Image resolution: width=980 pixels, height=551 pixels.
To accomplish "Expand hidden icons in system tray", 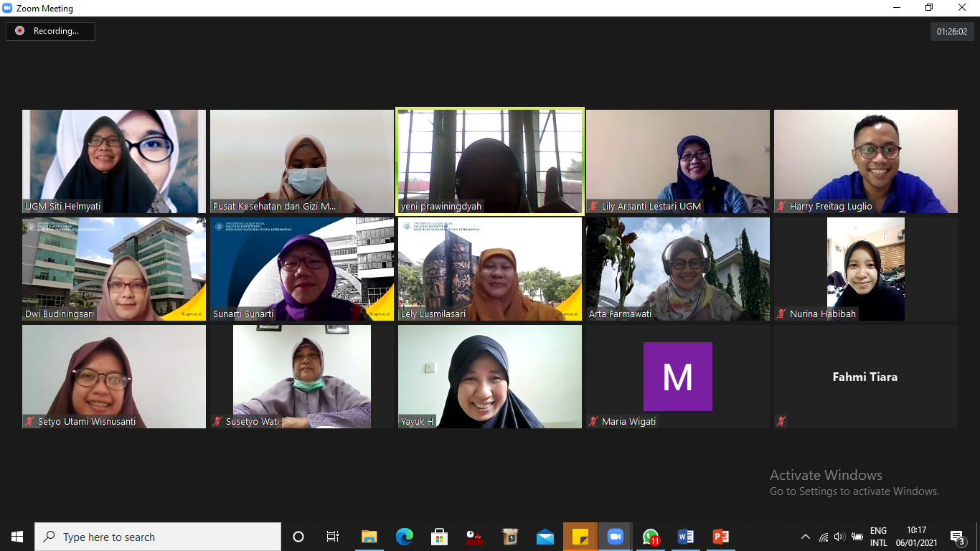I will click(x=806, y=536).
